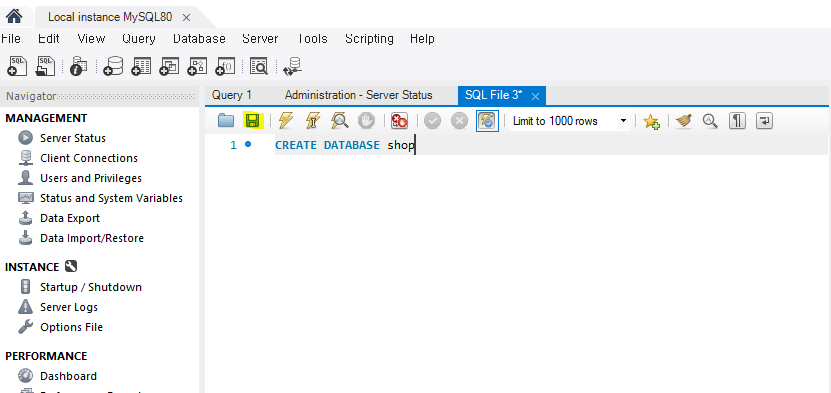
Task: Toggle invisible characters pilcrow icon
Action: click(x=737, y=121)
